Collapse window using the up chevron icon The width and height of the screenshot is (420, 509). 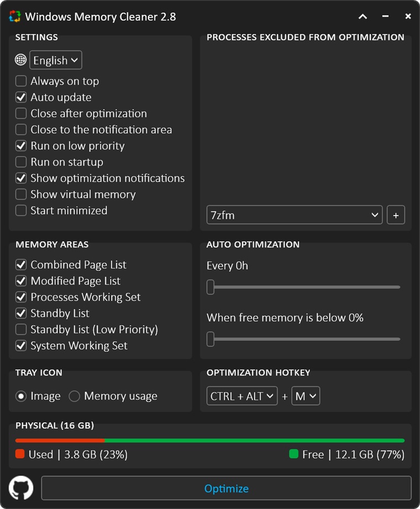[363, 17]
